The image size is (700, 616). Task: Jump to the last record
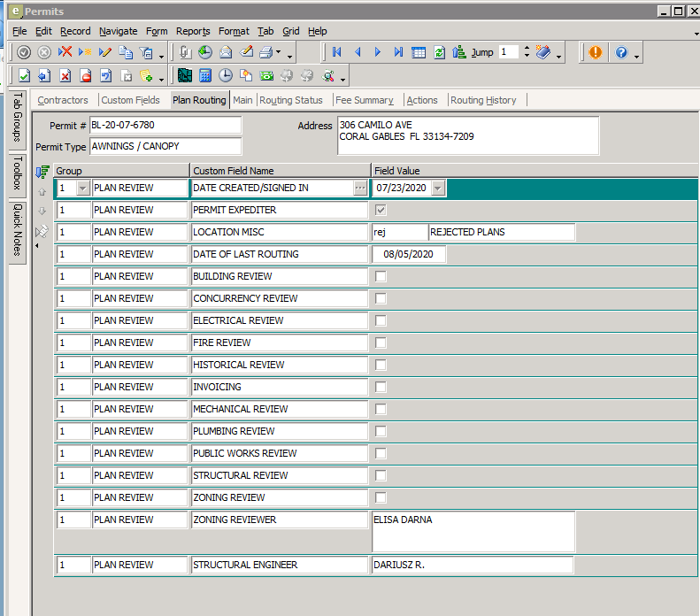(398, 52)
